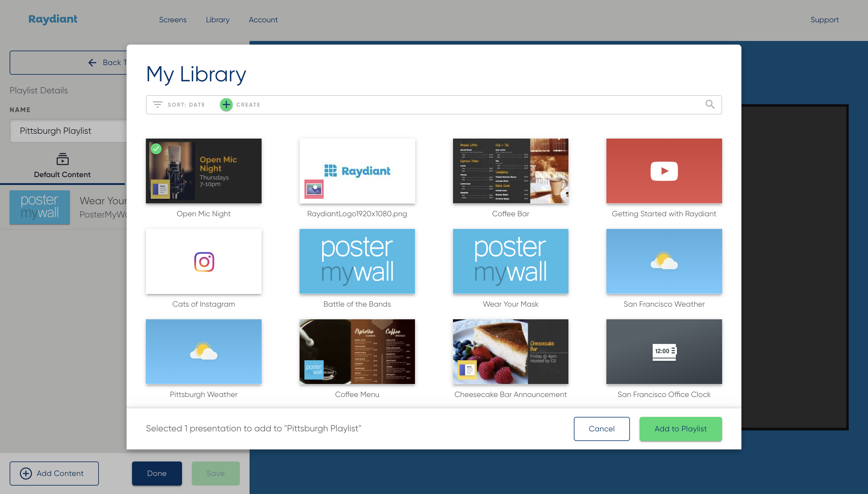Click the Add Content plus icon
The height and width of the screenshot is (494, 868).
26,473
